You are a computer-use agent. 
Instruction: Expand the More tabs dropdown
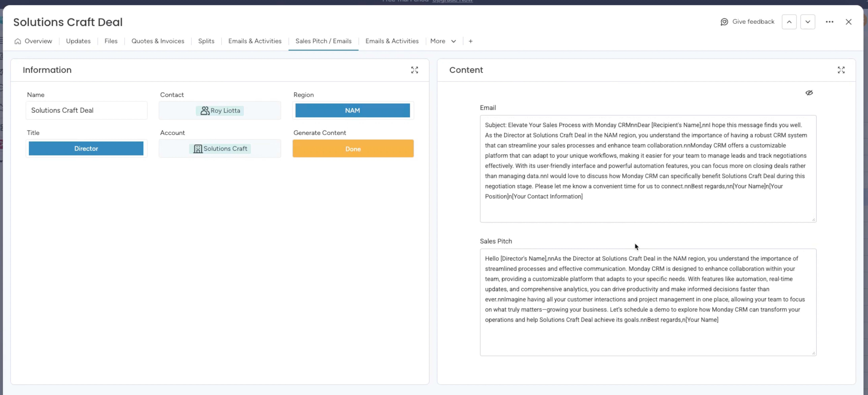click(x=443, y=41)
